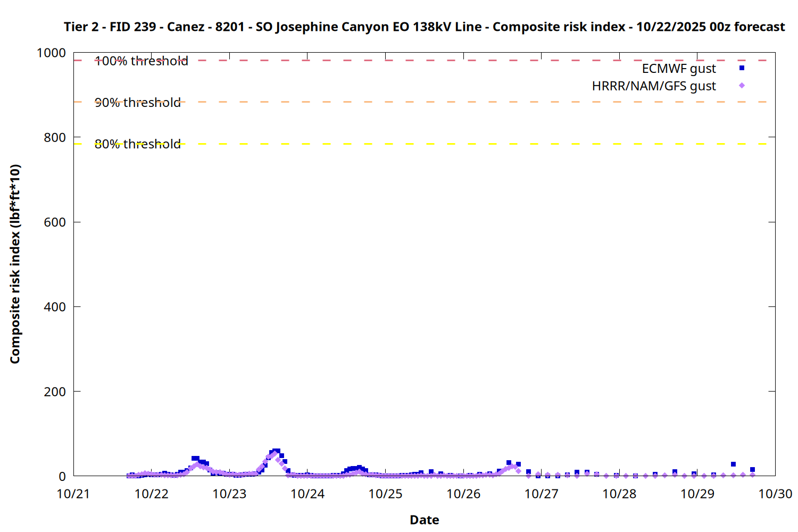The height and width of the screenshot is (532, 798).
Task: Select the 90% threshold label
Action: (x=137, y=103)
